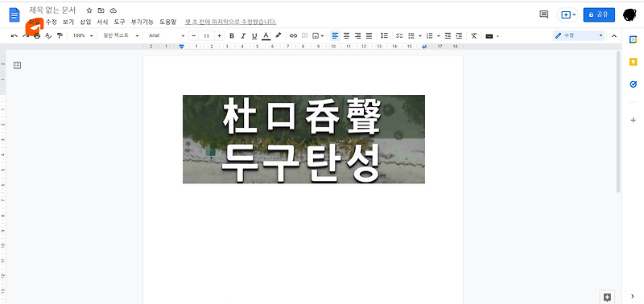Toggle italic formatting
Screen dimensions: 644x304
point(243,36)
